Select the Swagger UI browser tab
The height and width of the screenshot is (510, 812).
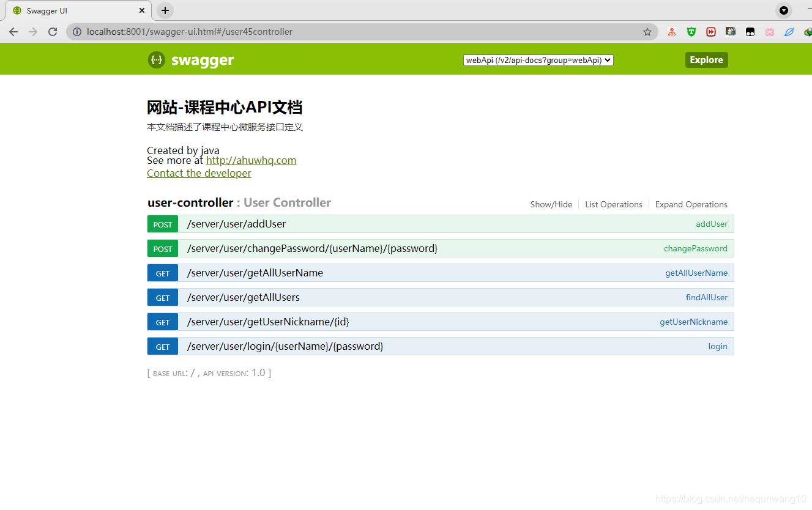[73, 10]
